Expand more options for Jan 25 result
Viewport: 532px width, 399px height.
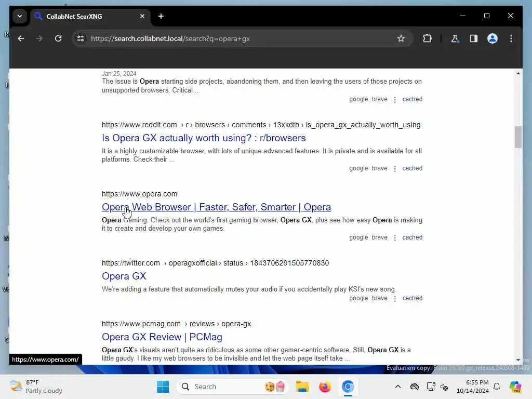click(395, 99)
